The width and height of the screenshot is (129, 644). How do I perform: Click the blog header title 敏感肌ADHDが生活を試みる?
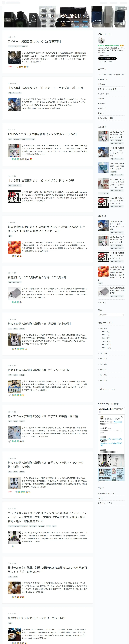tap(64, 16)
